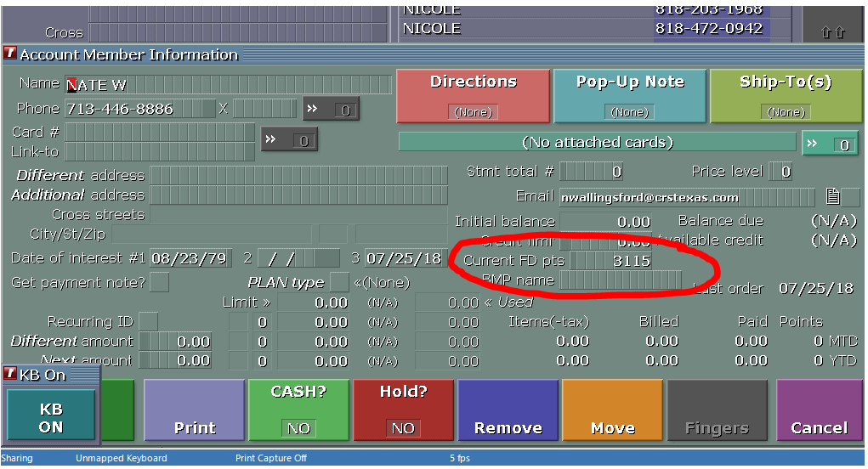Screen dimensions: 868x469
Task: Click the BMP name field
Action: click(x=620, y=280)
